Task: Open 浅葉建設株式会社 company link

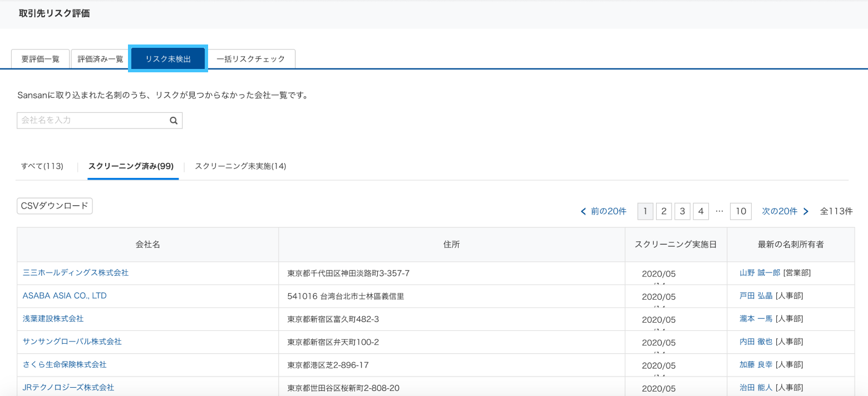Action: (53, 319)
